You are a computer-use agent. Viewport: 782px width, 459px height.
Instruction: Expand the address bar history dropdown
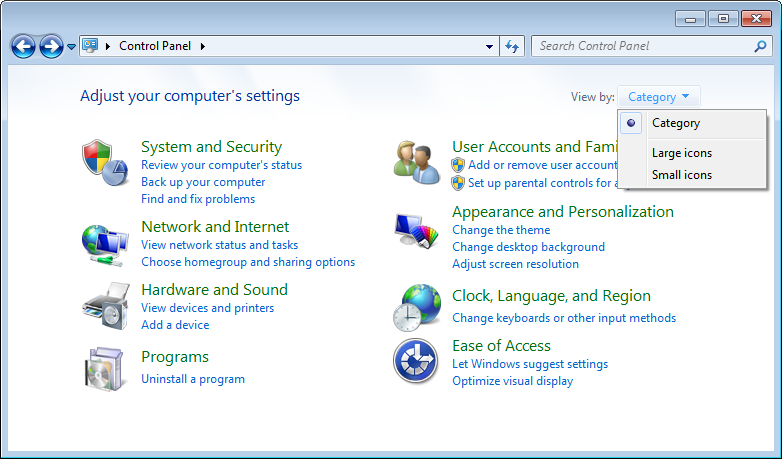point(490,46)
